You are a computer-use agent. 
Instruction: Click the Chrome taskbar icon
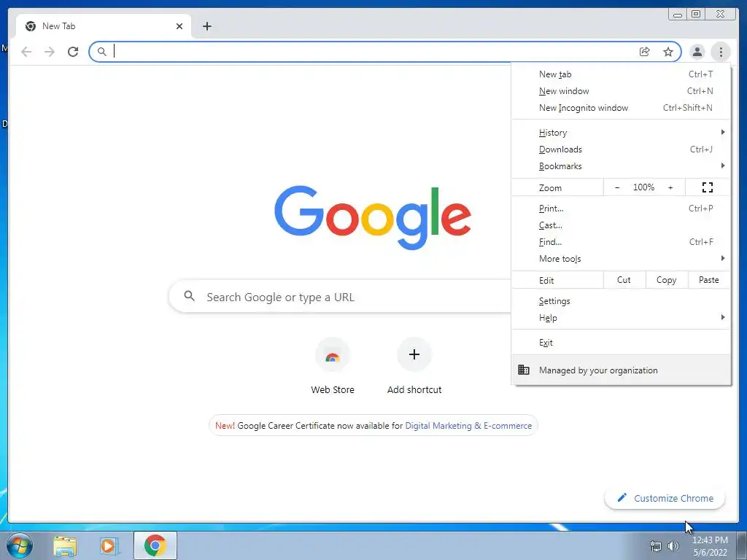pos(155,545)
